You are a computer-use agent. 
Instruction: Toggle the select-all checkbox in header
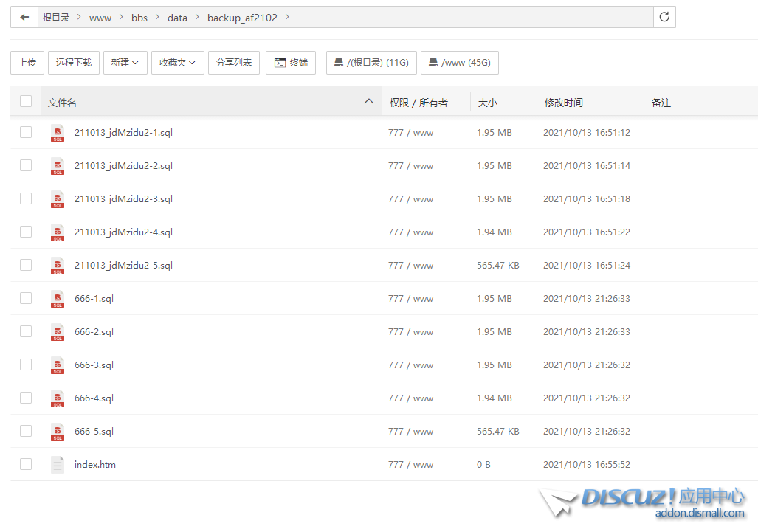pos(26,102)
